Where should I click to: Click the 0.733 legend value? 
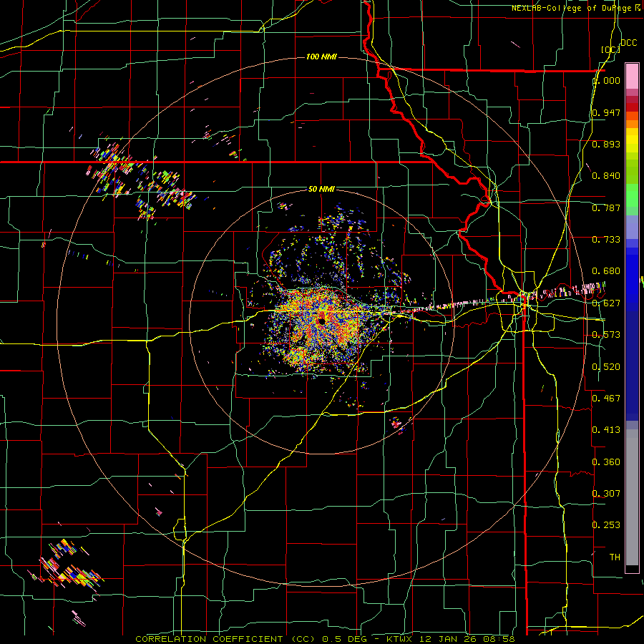606,240
